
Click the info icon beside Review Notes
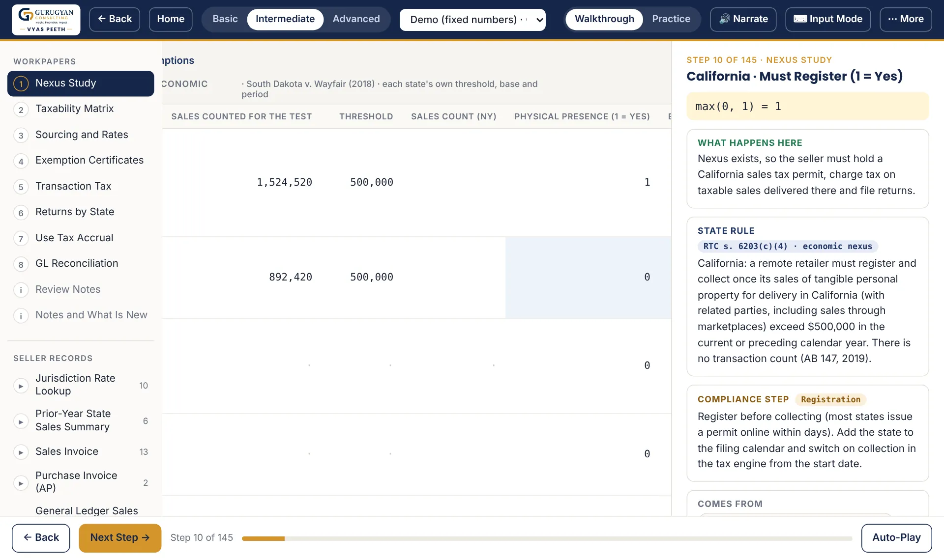point(21,290)
